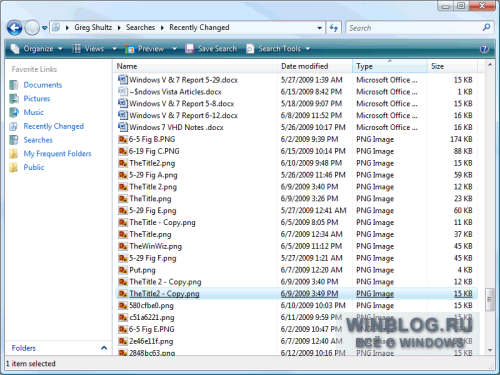Viewport: 500px width, 375px height.
Task: Click the Views toolbar button
Action: click(88, 49)
